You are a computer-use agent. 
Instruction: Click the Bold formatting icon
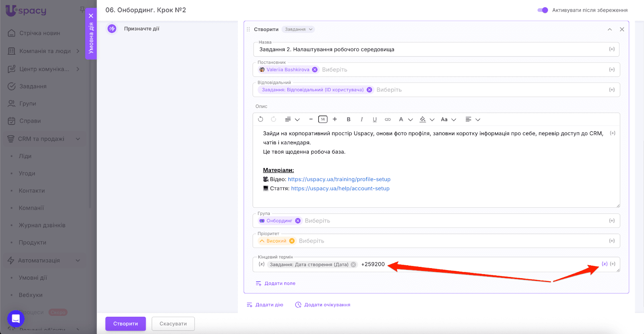coord(349,119)
